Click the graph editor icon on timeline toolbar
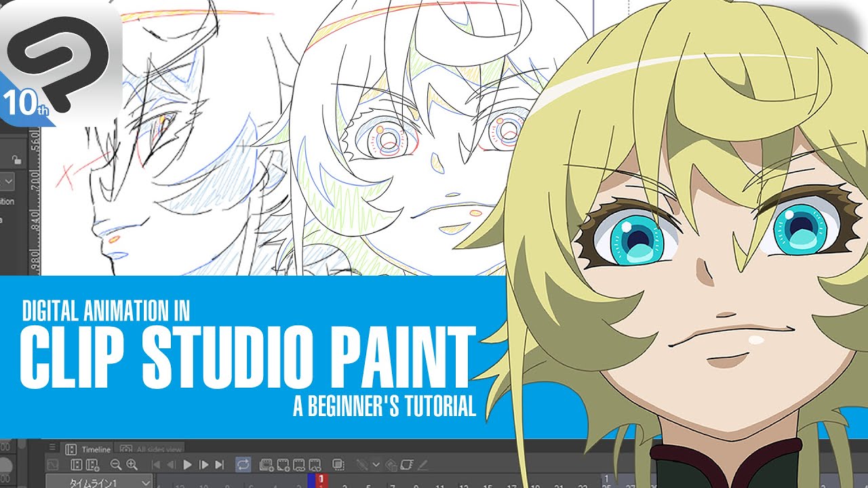Image resolution: width=868 pixels, height=488 pixels. [x=52, y=464]
